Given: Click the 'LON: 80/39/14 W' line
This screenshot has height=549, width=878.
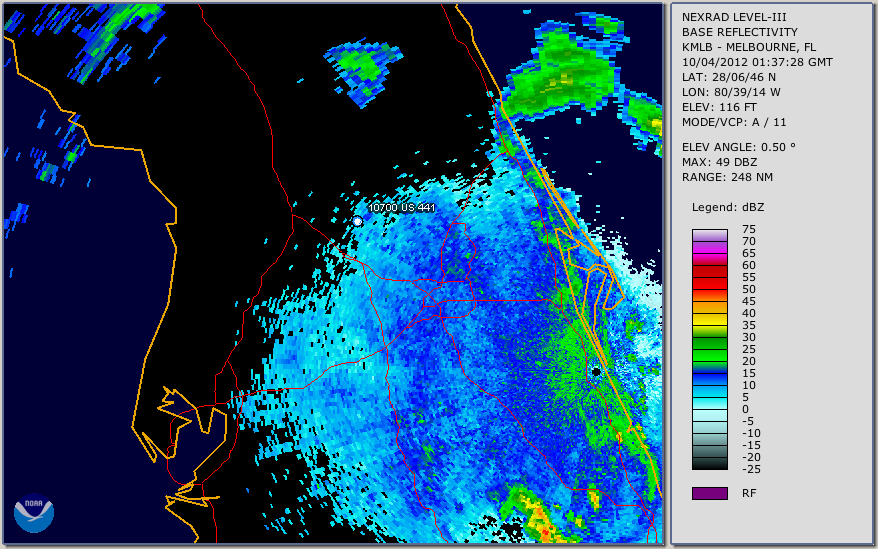Looking at the screenshot, I should 731,92.
